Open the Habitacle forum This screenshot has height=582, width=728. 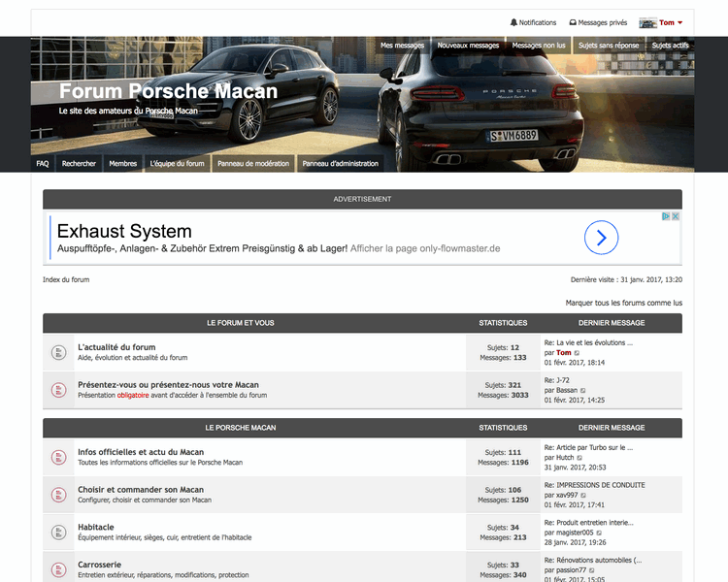[96, 528]
